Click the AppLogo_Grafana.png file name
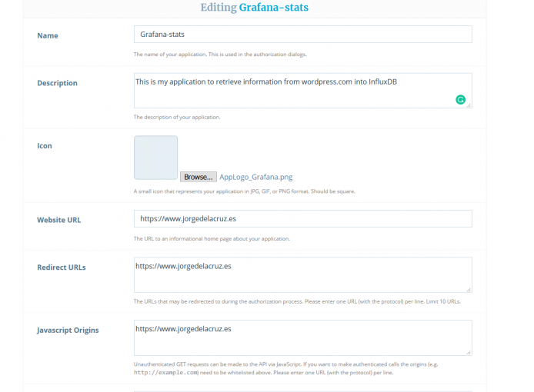The height and width of the screenshot is (392, 534). (x=256, y=177)
